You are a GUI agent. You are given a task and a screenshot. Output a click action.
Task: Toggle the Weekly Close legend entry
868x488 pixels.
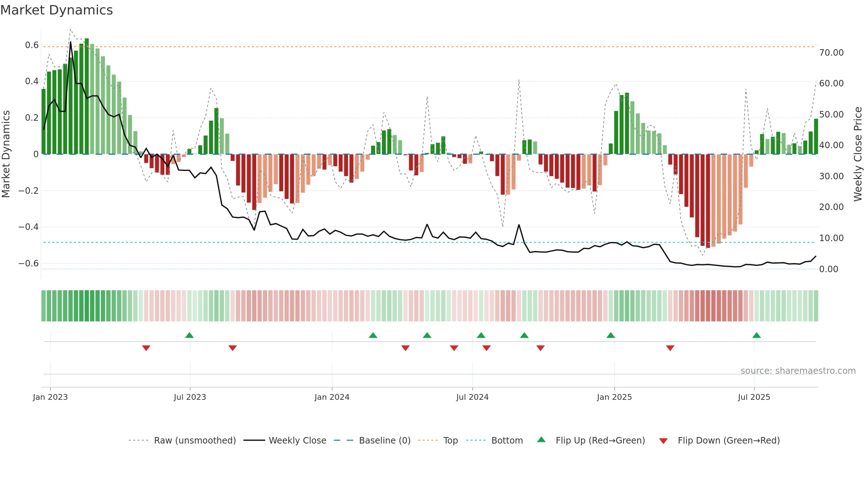click(285, 440)
